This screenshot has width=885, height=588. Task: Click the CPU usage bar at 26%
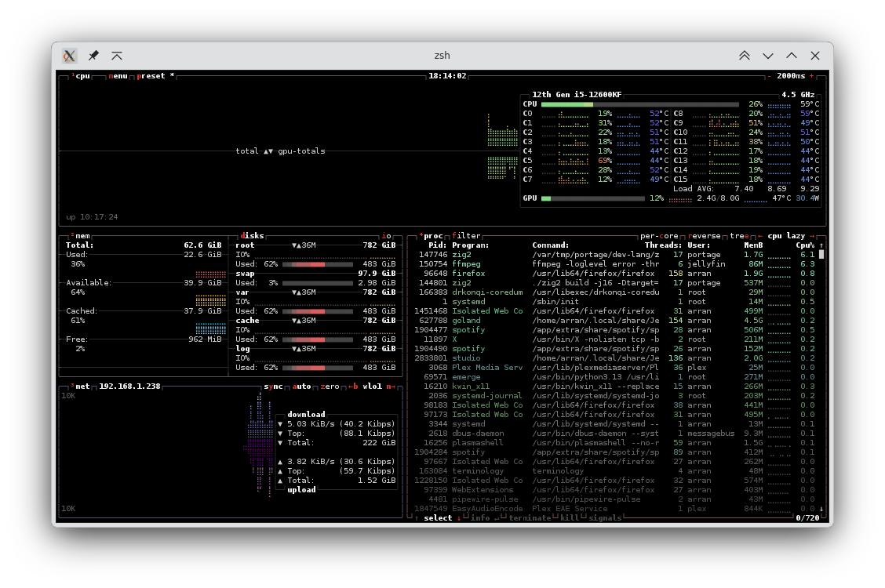[640, 104]
